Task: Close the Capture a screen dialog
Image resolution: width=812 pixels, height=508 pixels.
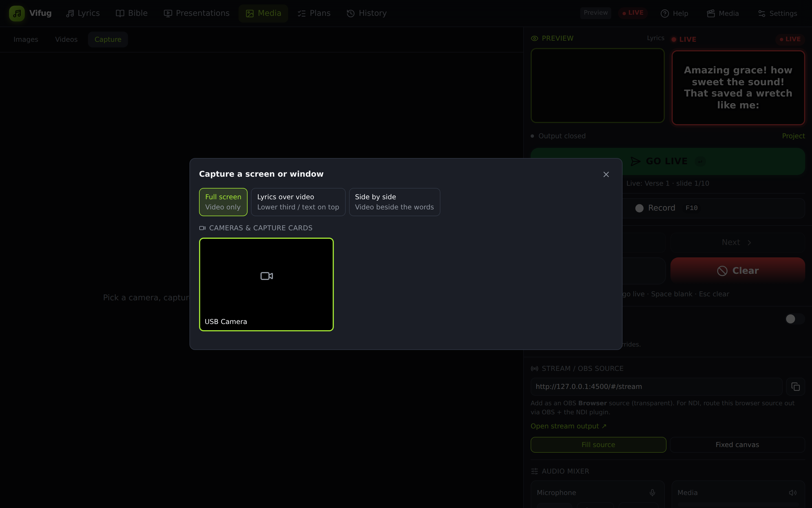Action: [606, 174]
